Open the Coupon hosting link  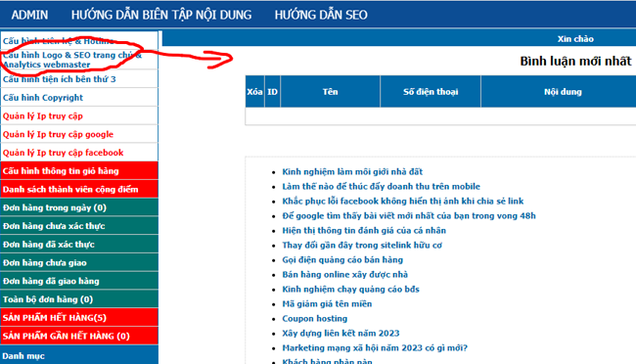[315, 319]
